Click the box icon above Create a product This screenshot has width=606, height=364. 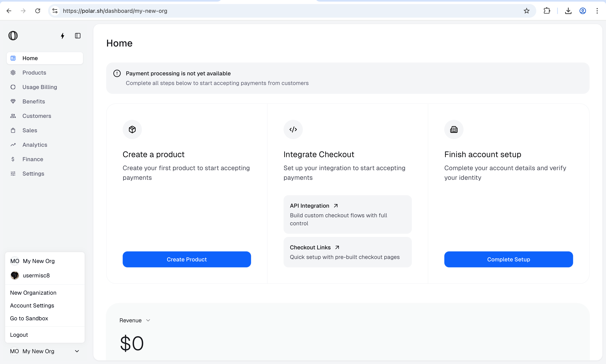(x=132, y=129)
